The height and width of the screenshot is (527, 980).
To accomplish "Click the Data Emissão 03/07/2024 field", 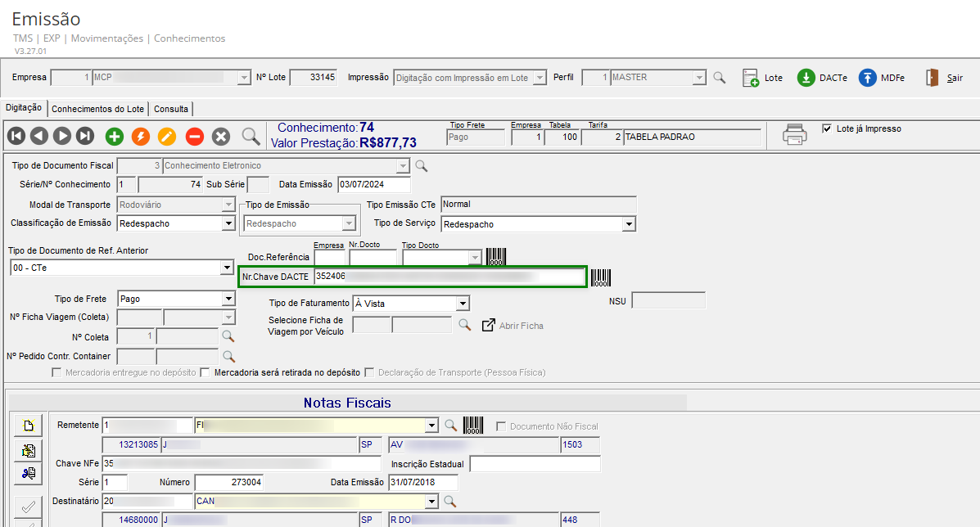I will pos(374,184).
